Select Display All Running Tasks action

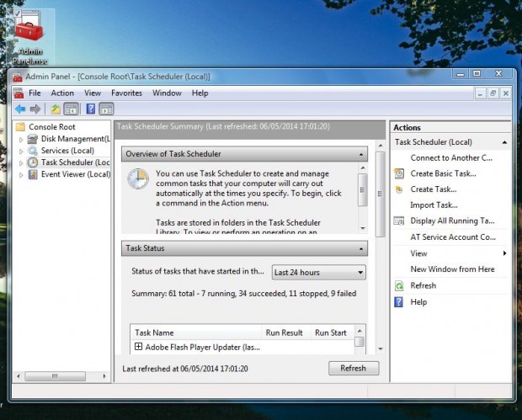(451, 221)
